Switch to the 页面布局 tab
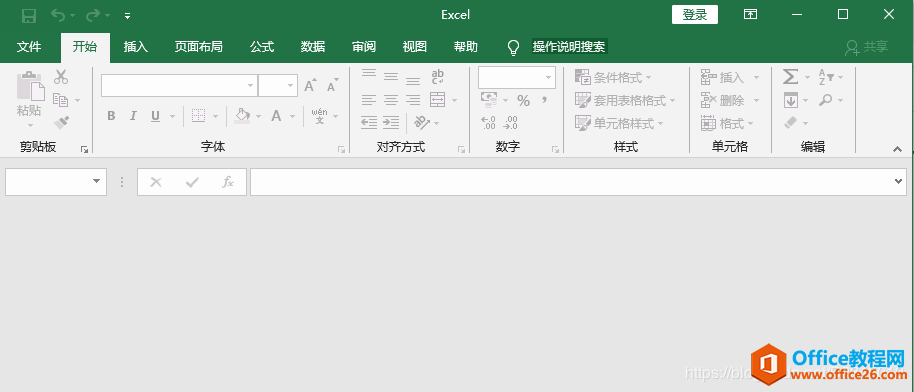914x392 pixels. tap(198, 47)
